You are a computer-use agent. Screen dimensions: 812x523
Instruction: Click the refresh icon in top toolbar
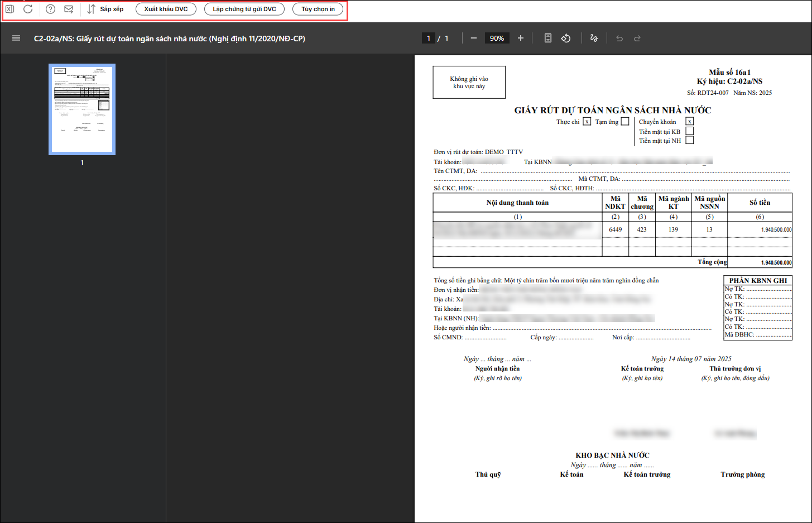click(28, 9)
